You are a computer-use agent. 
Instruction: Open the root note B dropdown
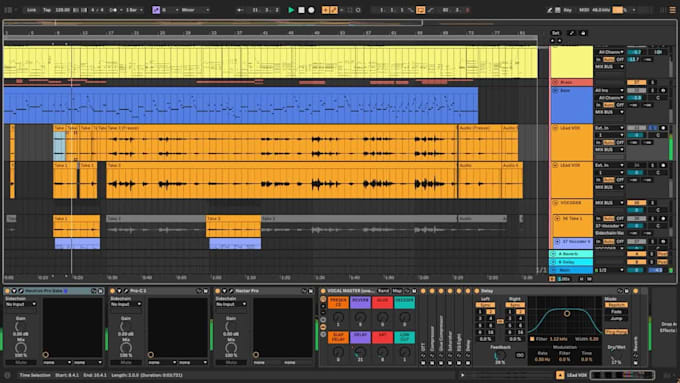(170, 10)
